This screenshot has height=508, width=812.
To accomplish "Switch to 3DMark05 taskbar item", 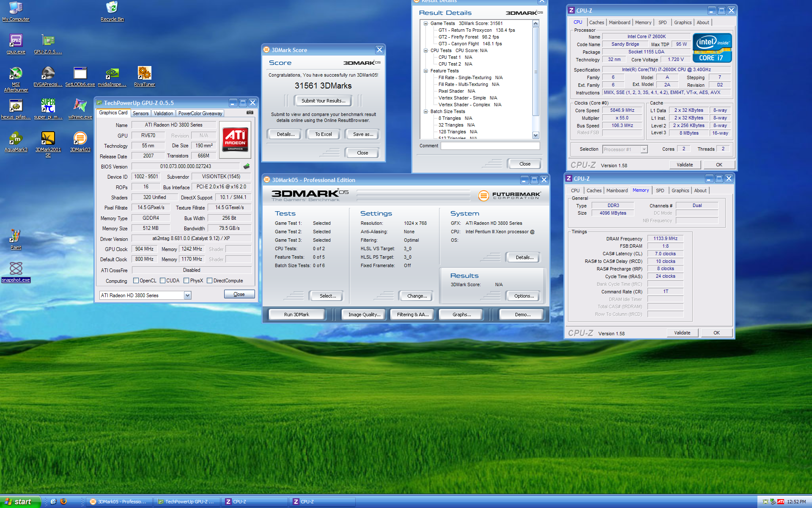I will click(118, 502).
